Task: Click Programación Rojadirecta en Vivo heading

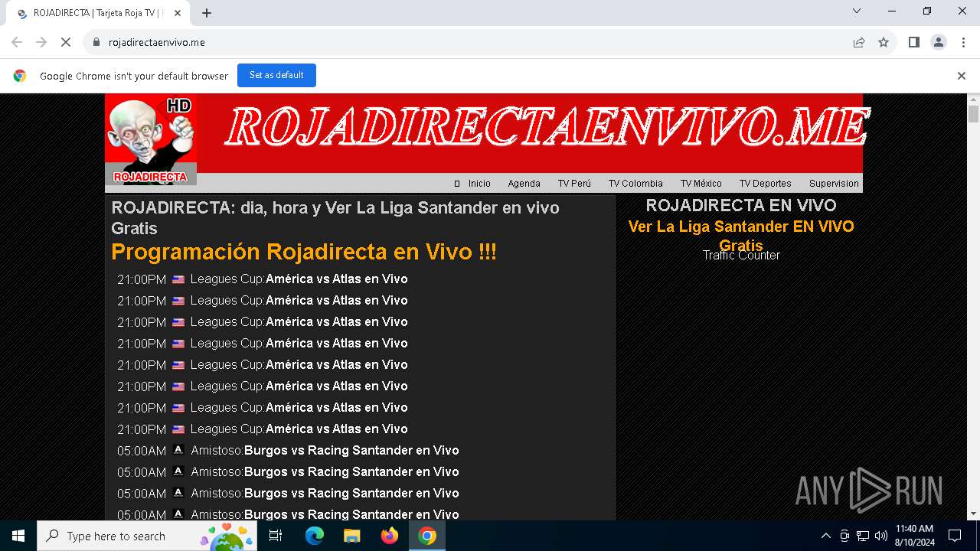Action: tap(304, 252)
